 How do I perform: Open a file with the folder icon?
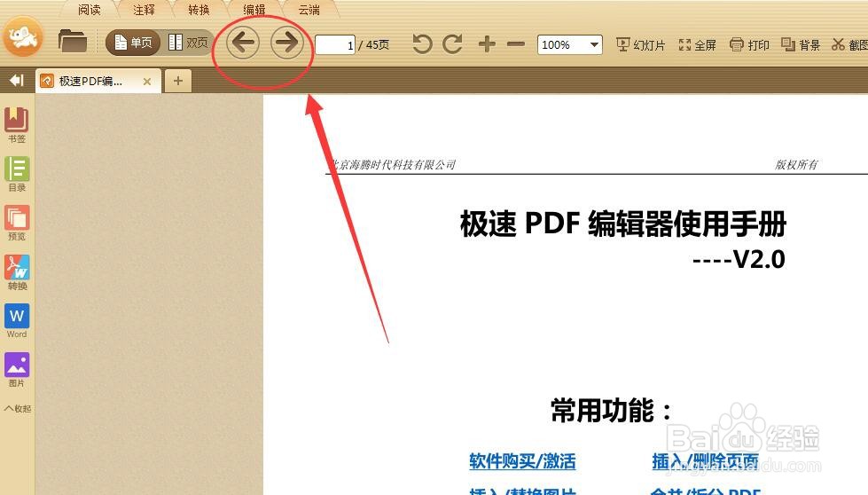pos(73,41)
